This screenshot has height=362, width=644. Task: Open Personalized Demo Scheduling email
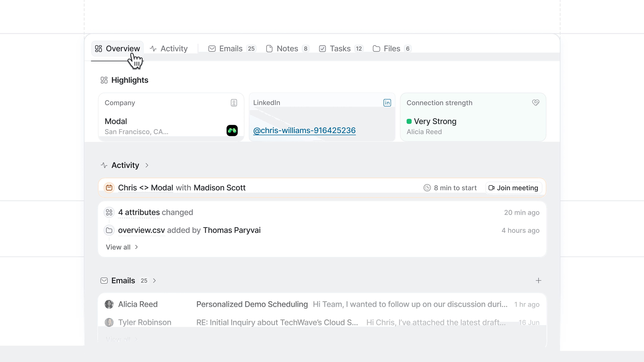tap(252, 304)
